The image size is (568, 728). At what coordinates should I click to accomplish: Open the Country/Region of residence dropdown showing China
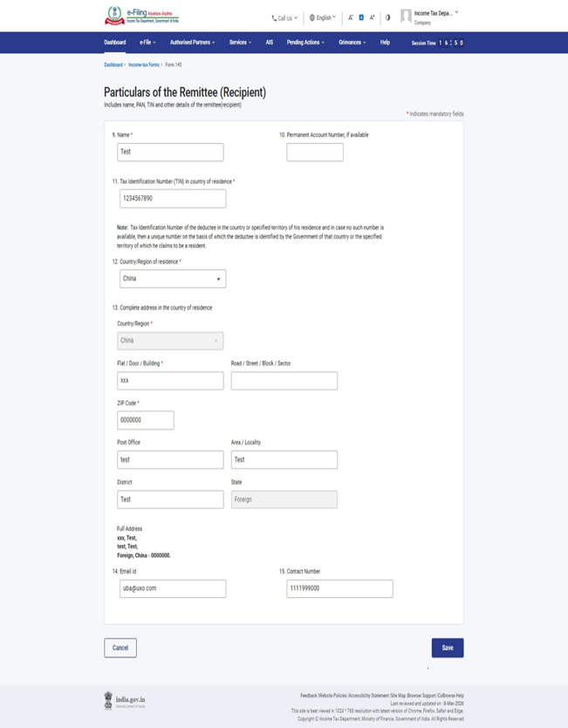(172, 278)
